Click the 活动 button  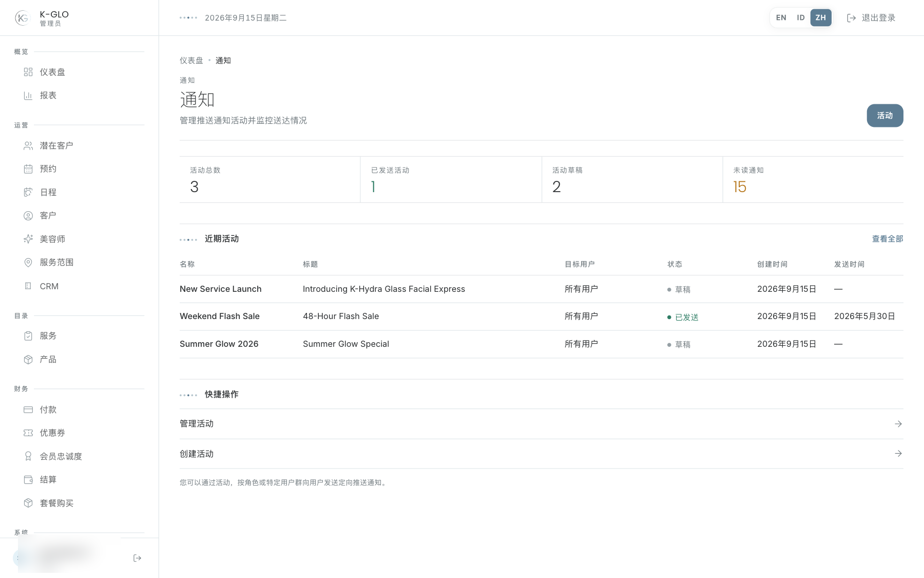(885, 116)
